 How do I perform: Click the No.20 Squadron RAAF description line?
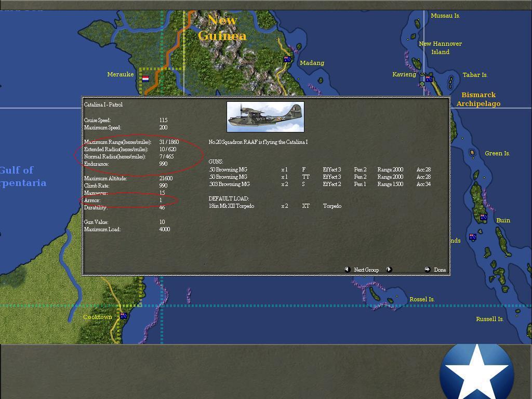point(258,142)
